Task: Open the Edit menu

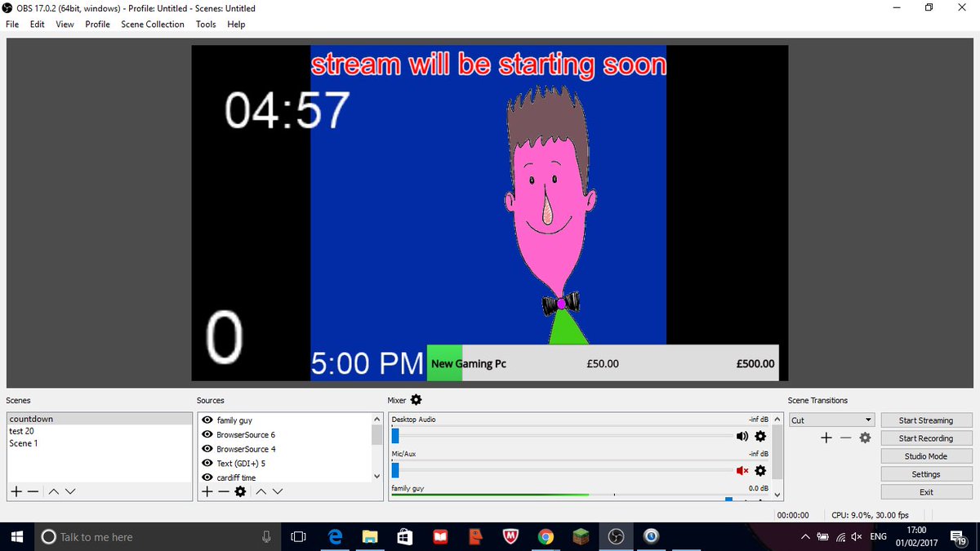Action: tap(38, 24)
